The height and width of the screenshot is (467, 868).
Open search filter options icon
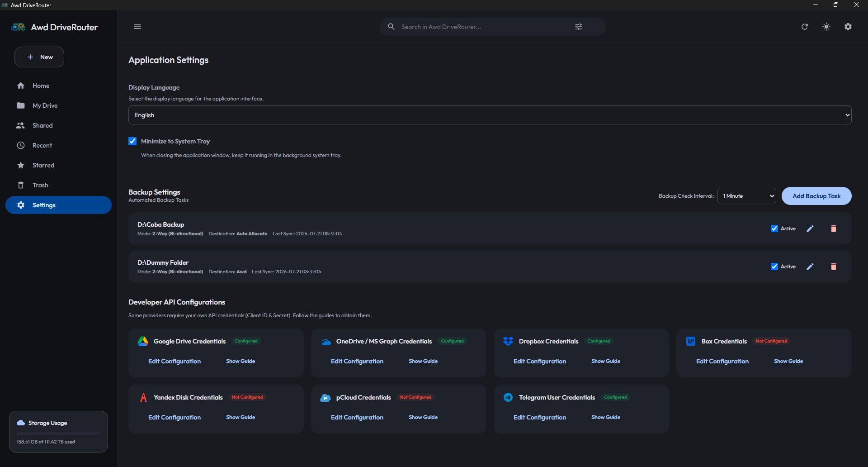coord(579,27)
